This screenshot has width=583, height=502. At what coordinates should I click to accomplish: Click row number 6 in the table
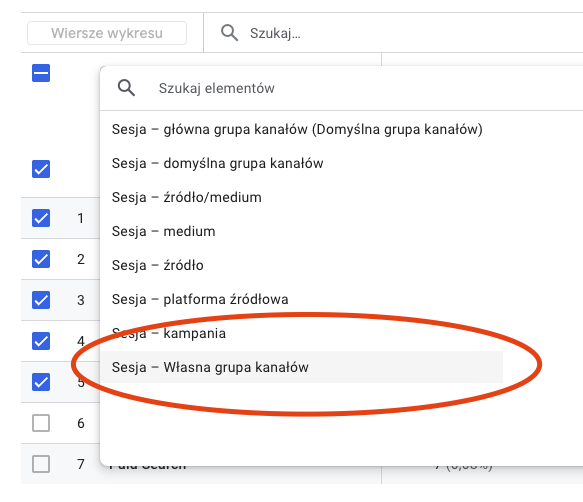[81, 423]
